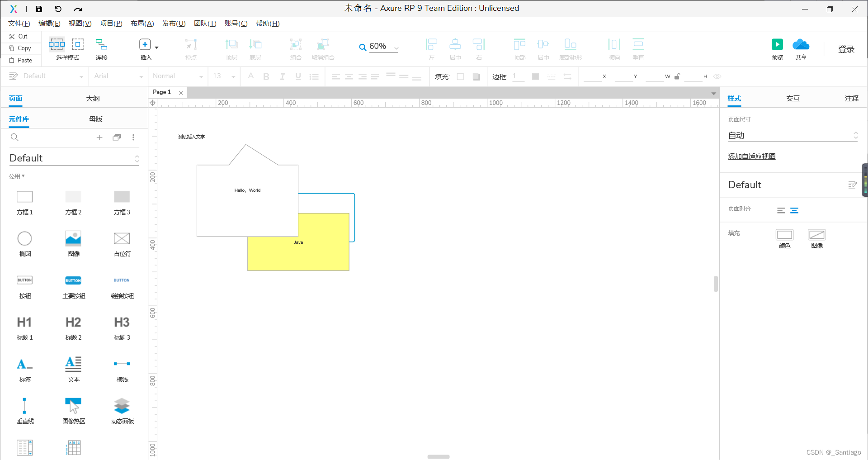This screenshot has width=868, height=460.
Task: Collapse the 公用 widget category
Action: (x=17, y=176)
